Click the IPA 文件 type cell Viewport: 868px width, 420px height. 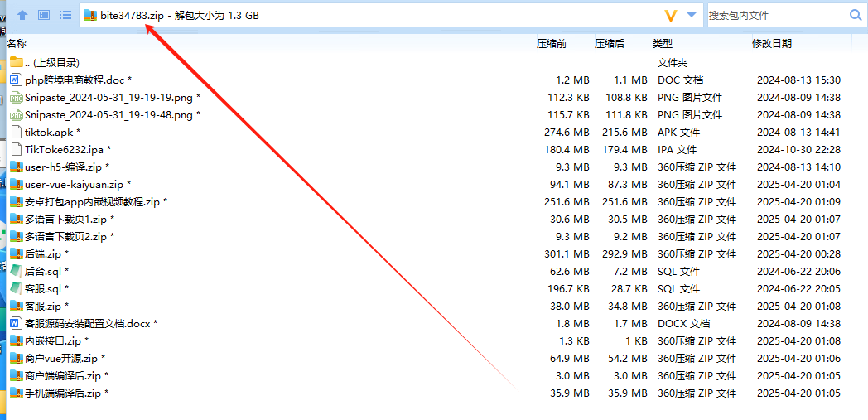(677, 150)
